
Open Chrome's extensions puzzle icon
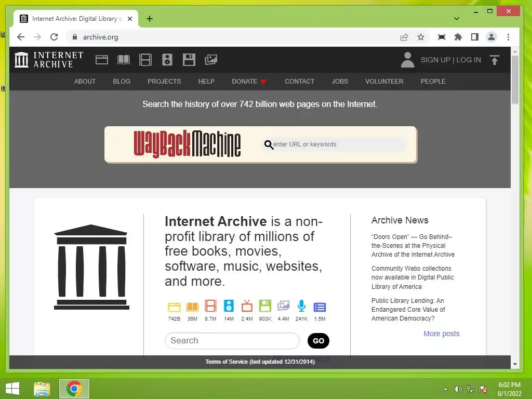coord(458,37)
